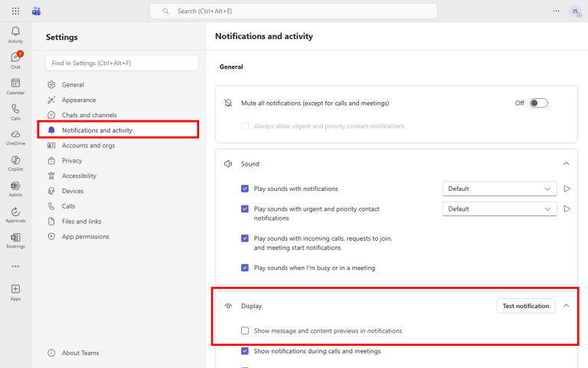Open Accessibility settings page
Screen dimensions: 588x368
click(x=79, y=176)
